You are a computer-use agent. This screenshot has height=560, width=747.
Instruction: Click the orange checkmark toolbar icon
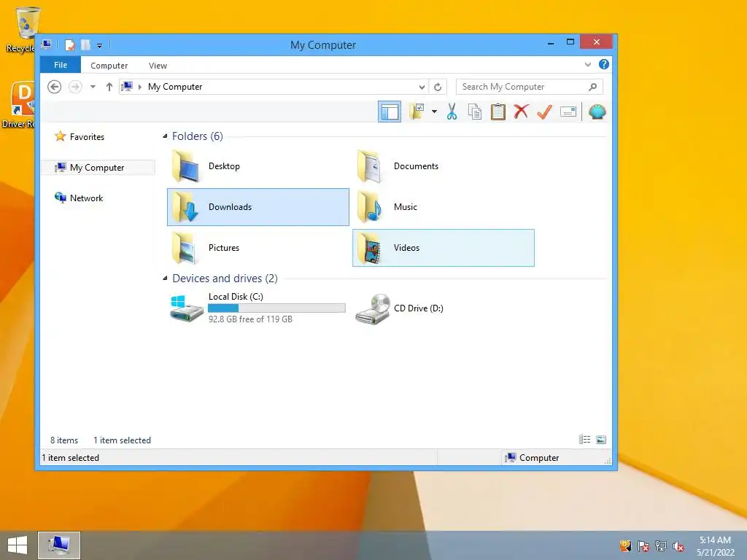coord(544,112)
